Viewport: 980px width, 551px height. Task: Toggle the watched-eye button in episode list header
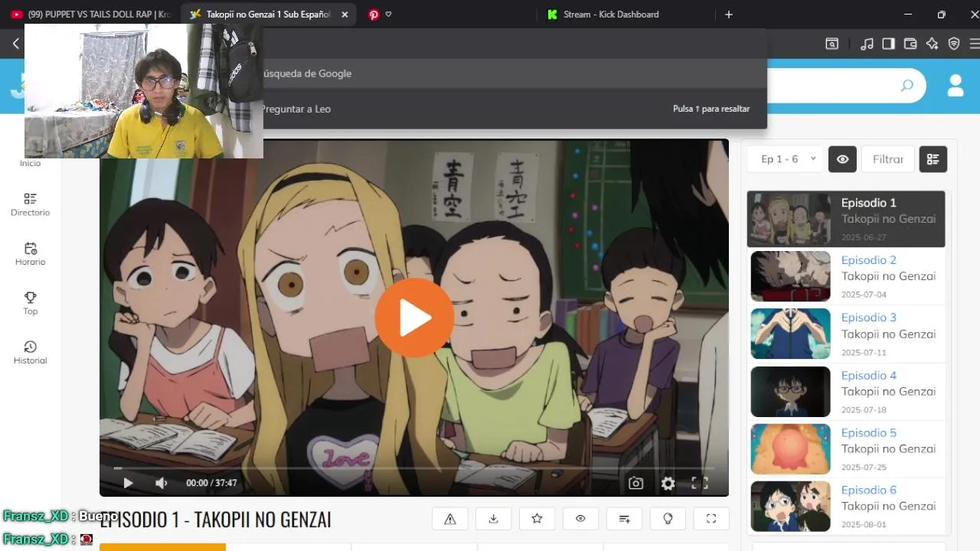[842, 159]
